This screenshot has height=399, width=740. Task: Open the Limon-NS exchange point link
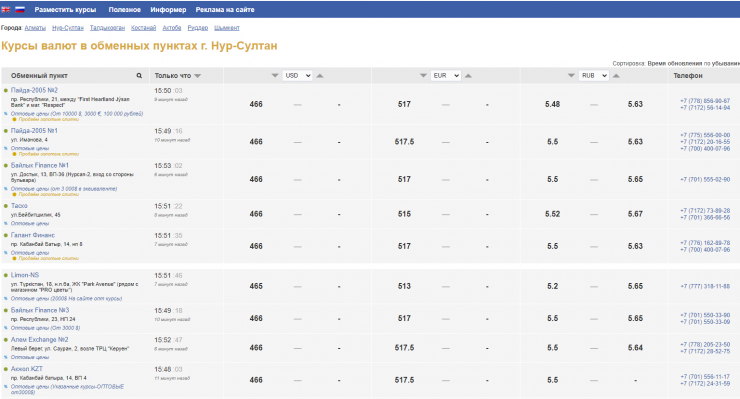click(25, 275)
